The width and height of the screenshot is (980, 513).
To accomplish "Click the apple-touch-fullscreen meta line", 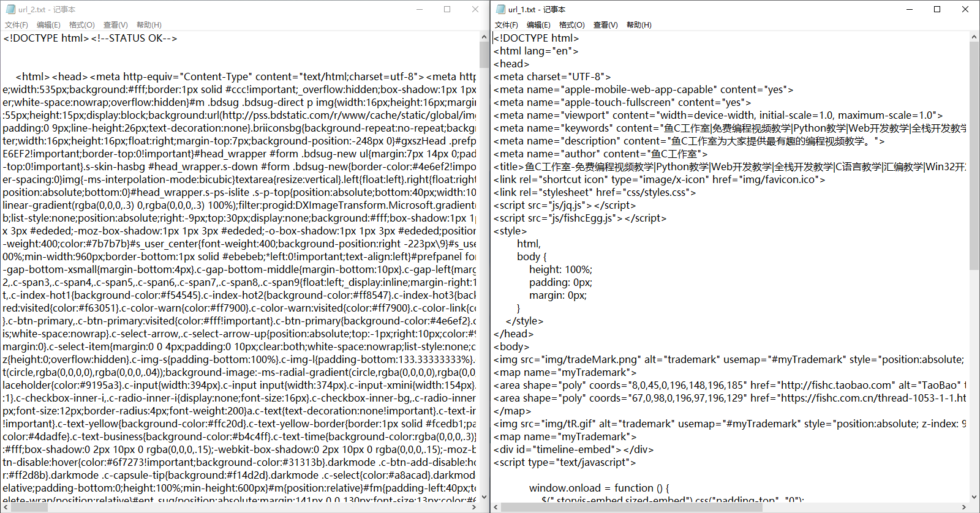I will pos(622,102).
